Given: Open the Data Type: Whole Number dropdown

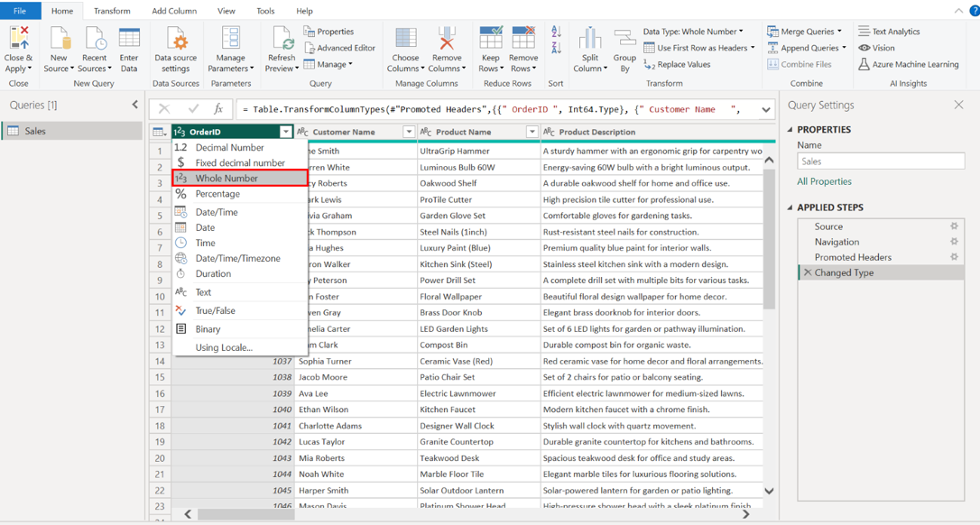Looking at the screenshot, I should pyautogui.click(x=693, y=32).
